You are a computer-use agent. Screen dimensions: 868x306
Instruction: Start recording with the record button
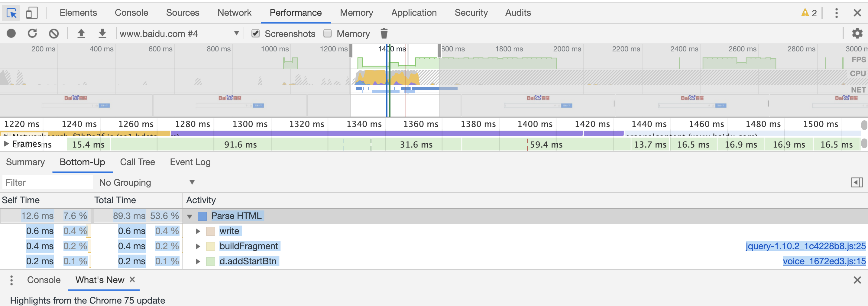coord(11,33)
